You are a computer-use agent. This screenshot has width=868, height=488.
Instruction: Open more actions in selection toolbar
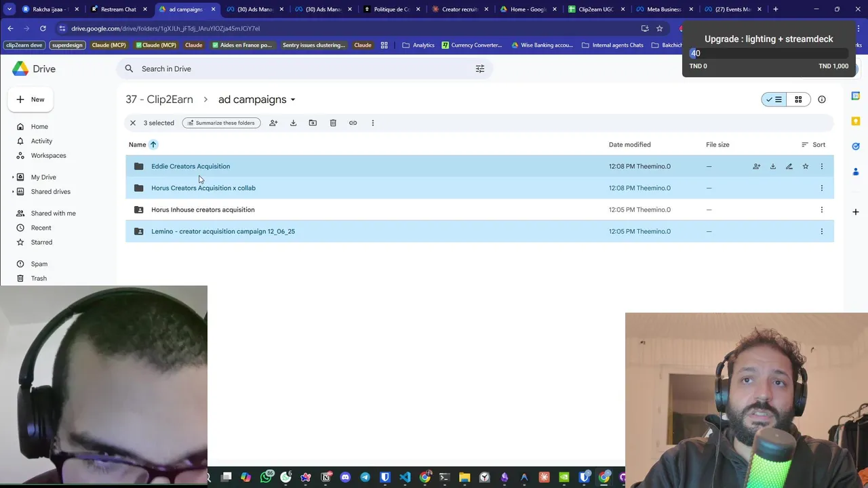(372, 123)
